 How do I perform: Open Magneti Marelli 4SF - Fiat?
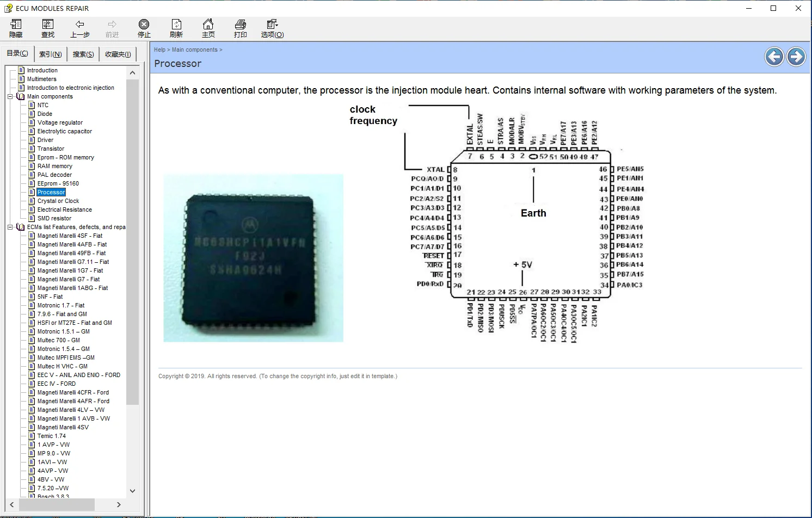tap(70, 236)
